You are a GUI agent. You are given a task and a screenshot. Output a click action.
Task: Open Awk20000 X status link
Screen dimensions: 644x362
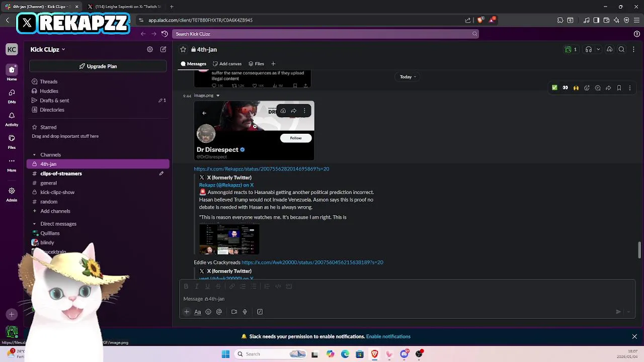(312, 262)
